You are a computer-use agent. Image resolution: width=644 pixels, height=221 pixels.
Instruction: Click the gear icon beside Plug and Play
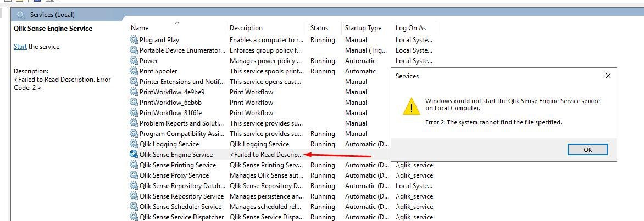(134, 40)
